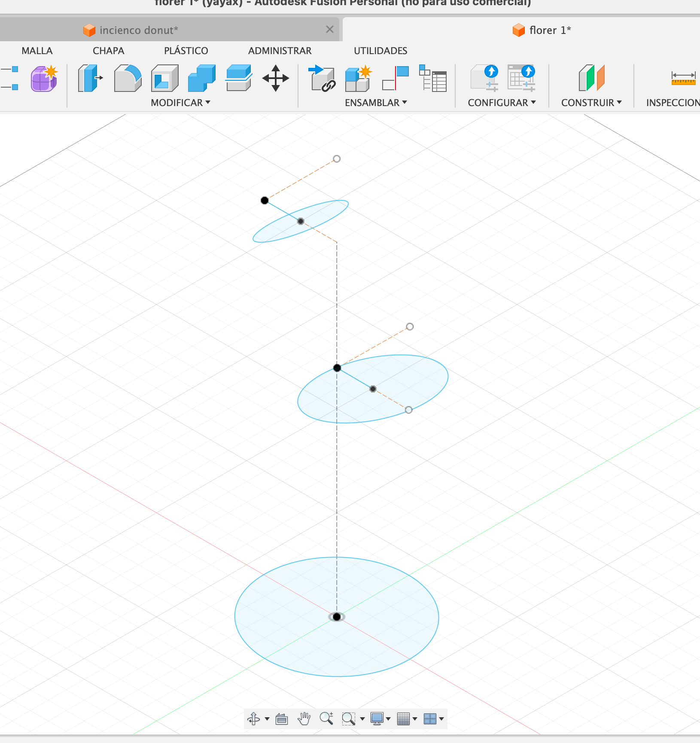This screenshot has height=743, width=700.
Task: Open Display Settings dropdown arrow
Action: [x=388, y=719]
